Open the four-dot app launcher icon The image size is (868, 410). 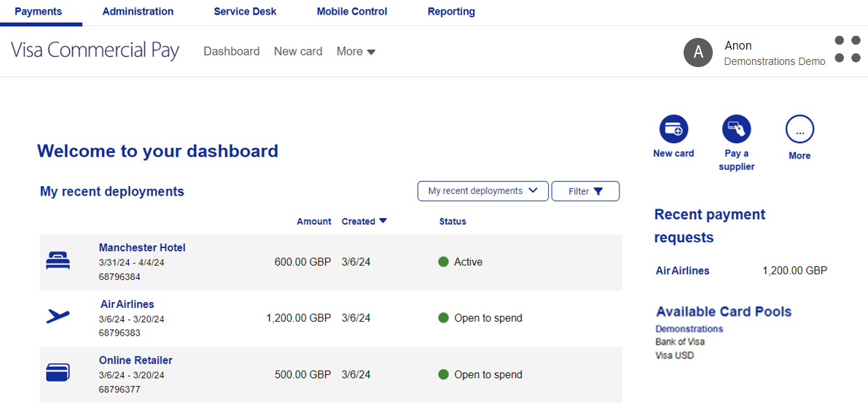pos(848,49)
